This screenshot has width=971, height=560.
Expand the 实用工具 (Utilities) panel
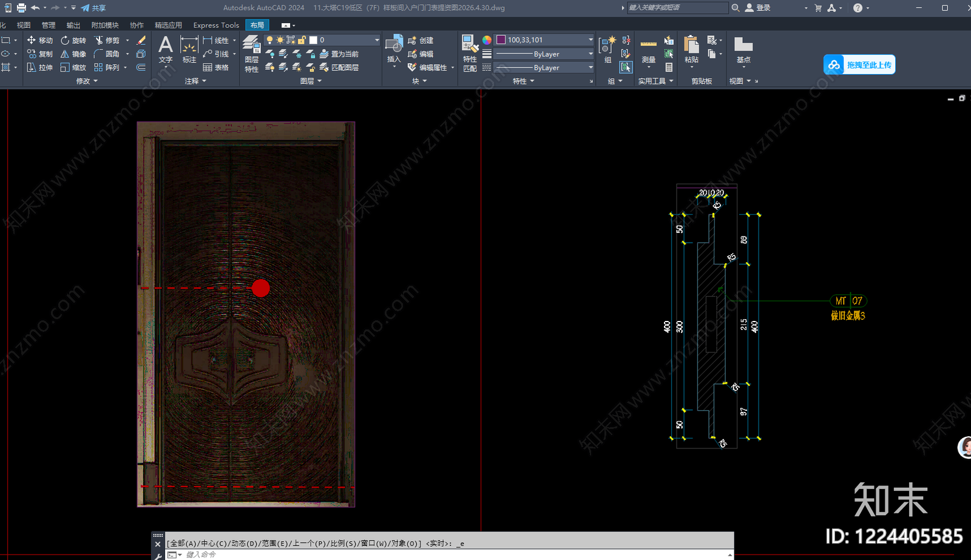pos(655,81)
